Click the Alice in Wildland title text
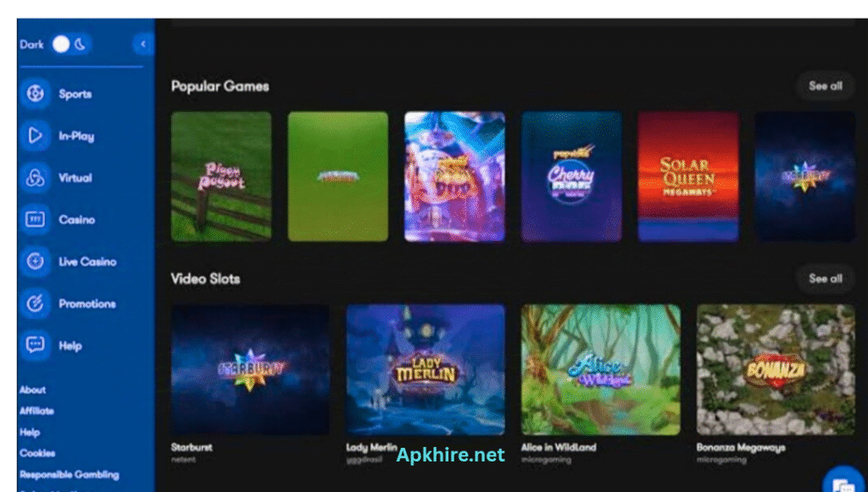The width and height of the screenshot is (868, 492). click(559, 447)
